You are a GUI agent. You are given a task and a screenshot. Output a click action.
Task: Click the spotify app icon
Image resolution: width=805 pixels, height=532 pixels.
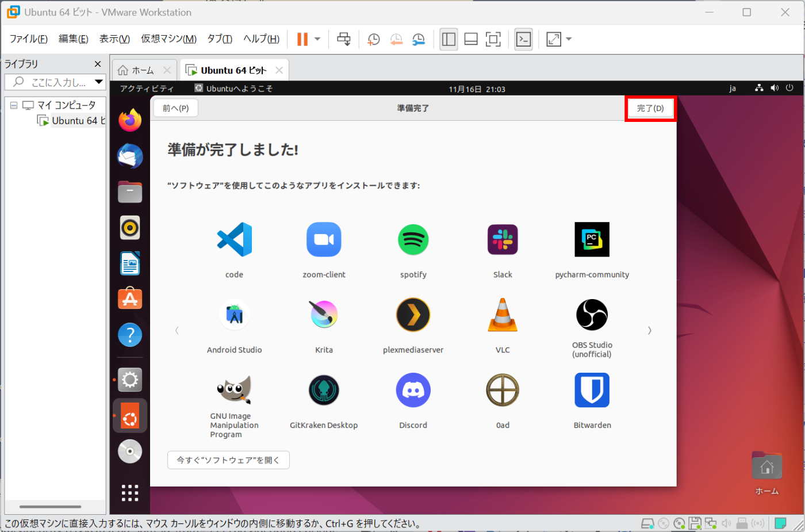pos(413,239)
